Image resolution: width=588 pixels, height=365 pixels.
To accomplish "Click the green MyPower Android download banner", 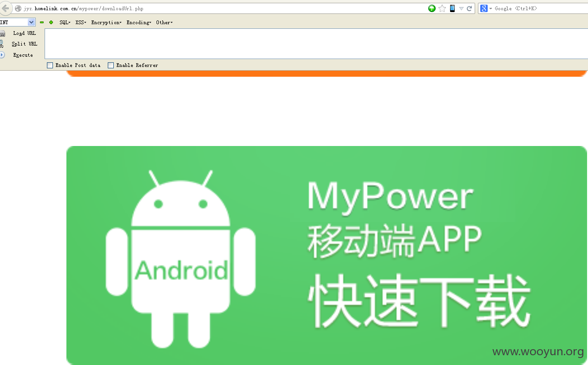I will (x=327, y=255).
